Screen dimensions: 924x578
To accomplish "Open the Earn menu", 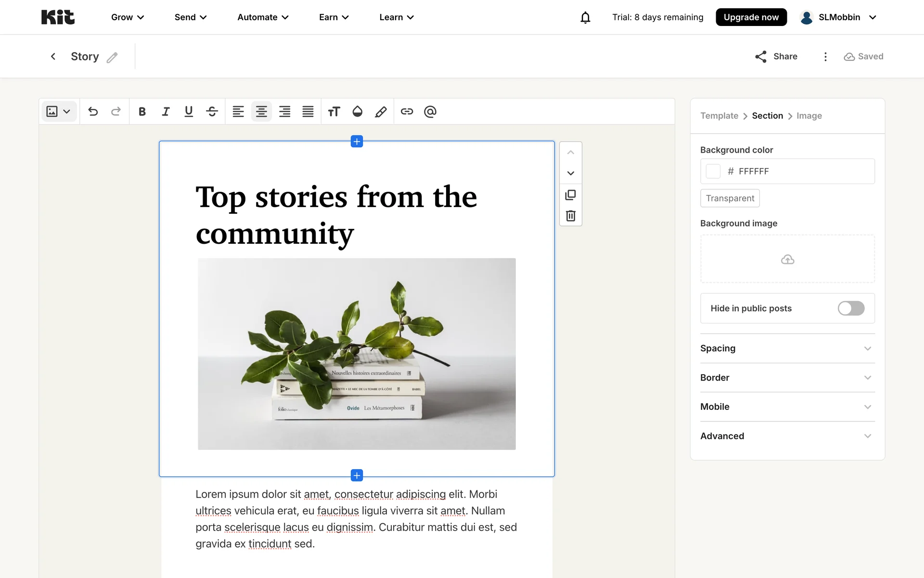I will 334,17.
